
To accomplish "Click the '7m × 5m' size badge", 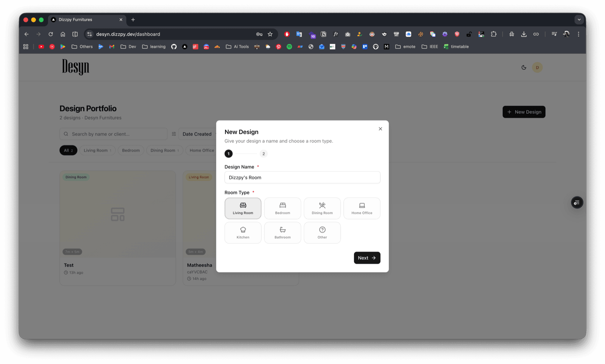I will tap(72, 252).
